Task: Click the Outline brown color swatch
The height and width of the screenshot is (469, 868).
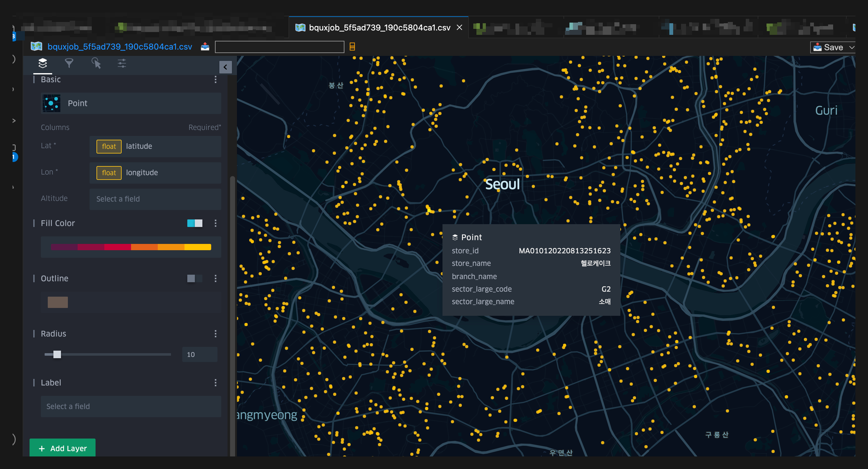Action: [58, 302]
